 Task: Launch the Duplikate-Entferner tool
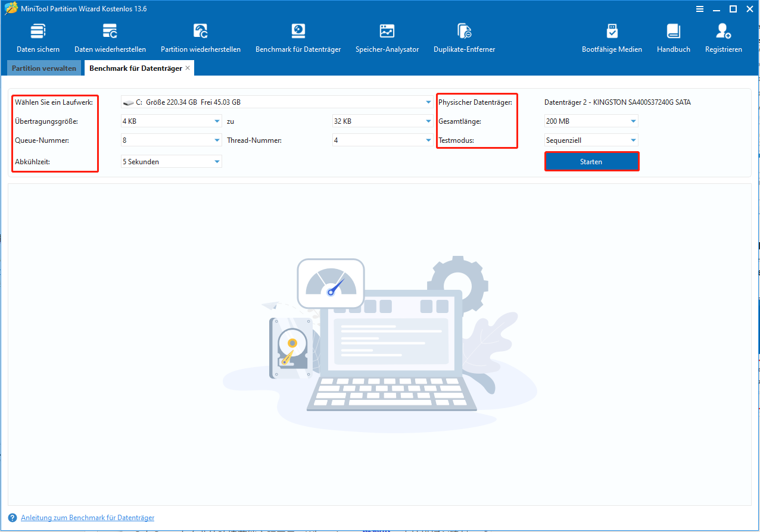click(x=464, y=38)
